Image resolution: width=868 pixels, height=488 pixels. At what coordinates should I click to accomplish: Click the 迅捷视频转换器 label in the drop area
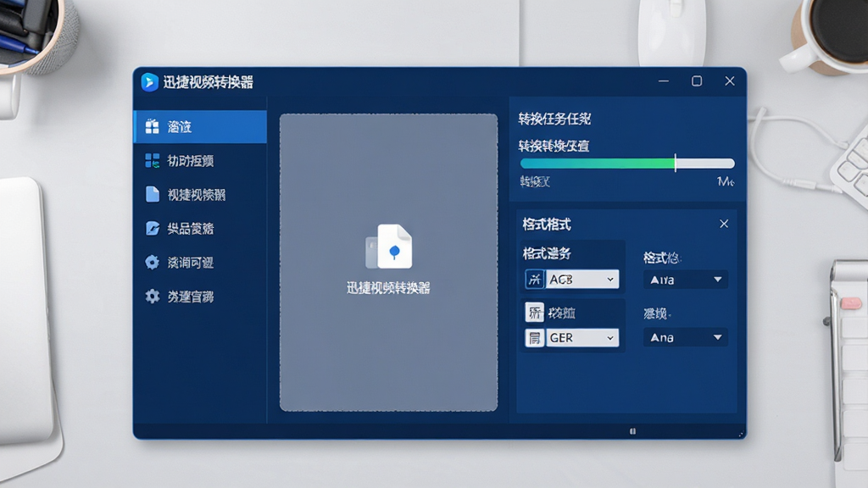pyautogui.click(x=388, y=288)
